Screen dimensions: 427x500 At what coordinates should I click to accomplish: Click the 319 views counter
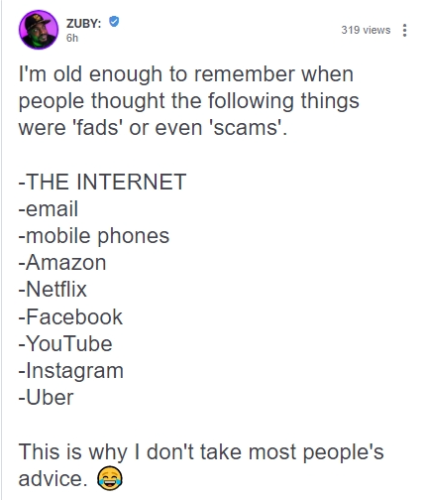(366, 30)
